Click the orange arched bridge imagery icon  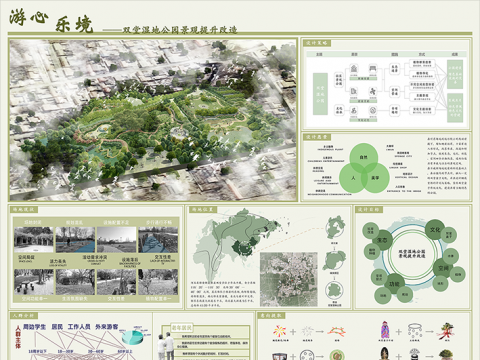click(x=336, y=331)
